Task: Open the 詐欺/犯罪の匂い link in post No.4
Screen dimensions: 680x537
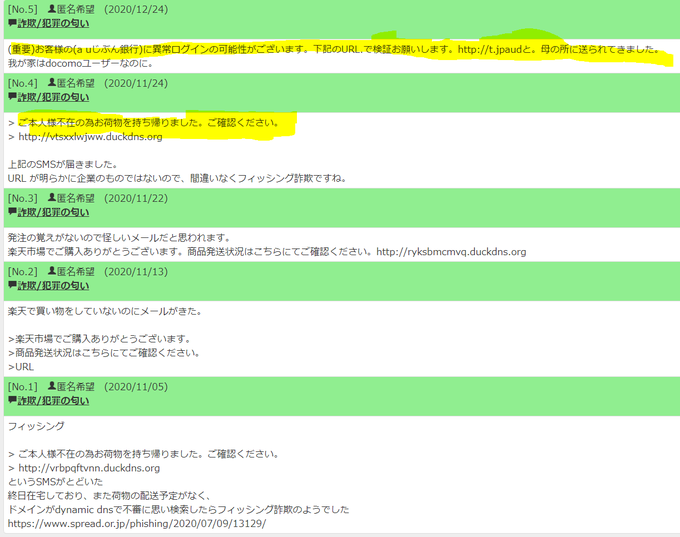Action: [53, 97]
